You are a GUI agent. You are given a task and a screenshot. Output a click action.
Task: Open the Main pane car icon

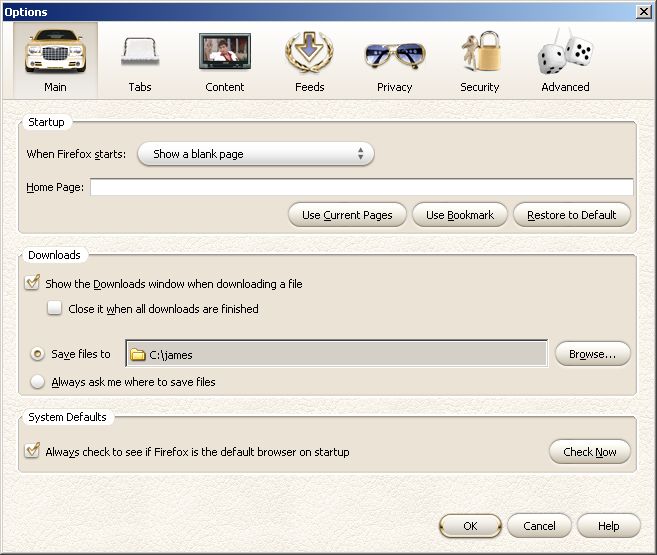[x=55, y=52]
